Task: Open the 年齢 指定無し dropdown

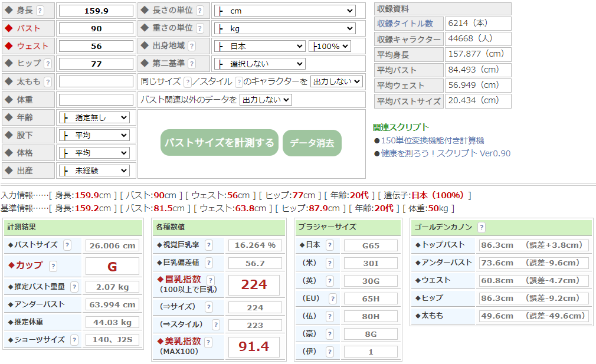Action: tap(94, 118)
